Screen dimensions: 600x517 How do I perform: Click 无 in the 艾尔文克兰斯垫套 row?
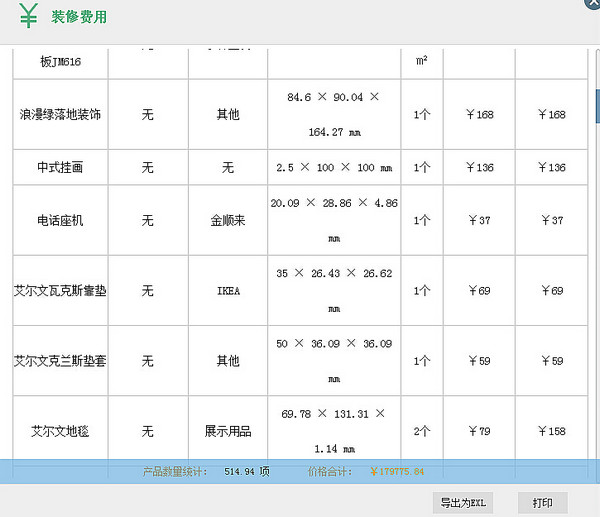148,360
